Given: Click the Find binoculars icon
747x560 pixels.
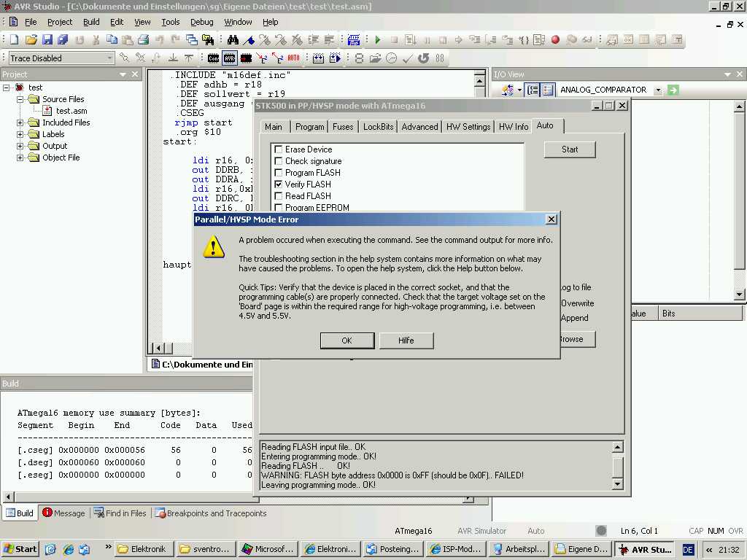Looking at the screenshot, I should pyautogui.click(x=233, y=40).
